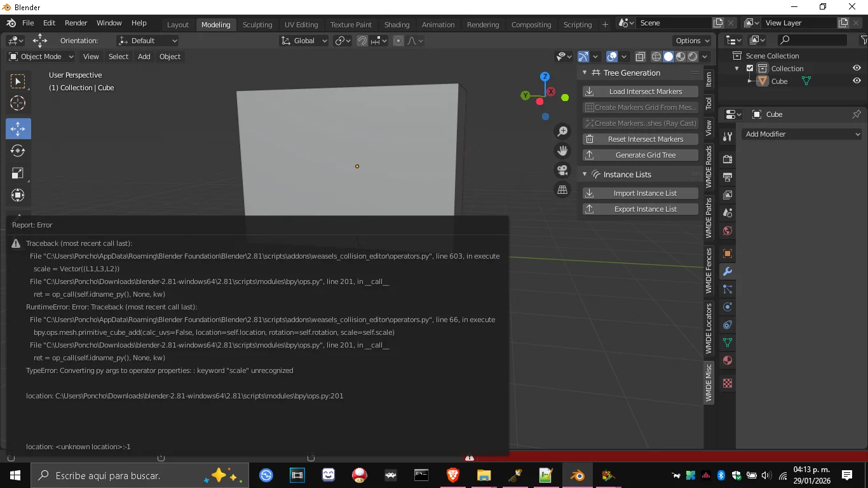Click the zoom magnifier viewport icon

pyautogui.click(x=562, y=132)
